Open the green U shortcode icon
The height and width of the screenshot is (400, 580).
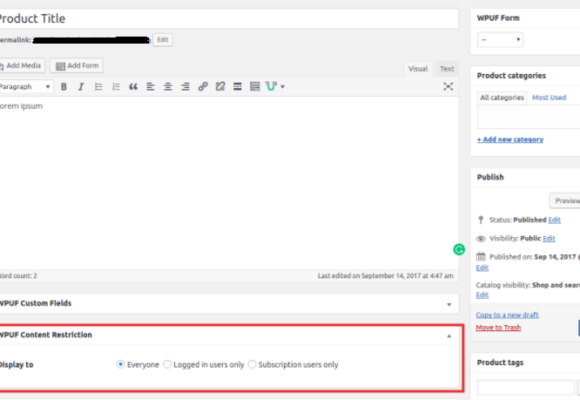click(x=271, y=87)
